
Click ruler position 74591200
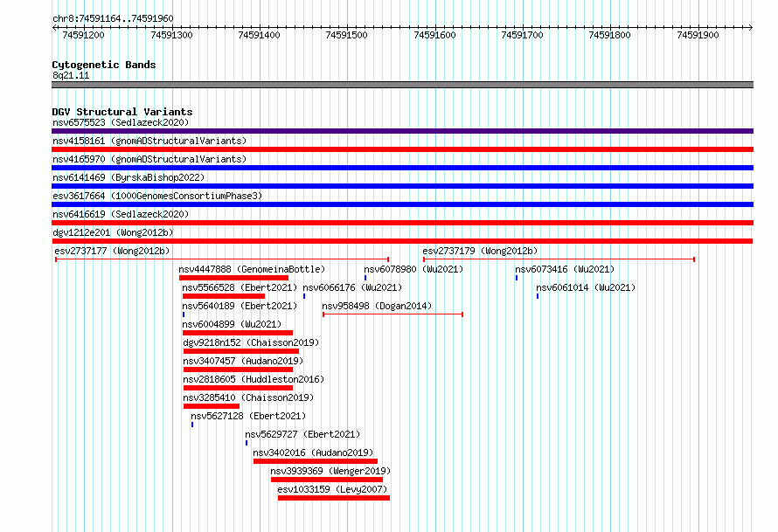[83, 35]
